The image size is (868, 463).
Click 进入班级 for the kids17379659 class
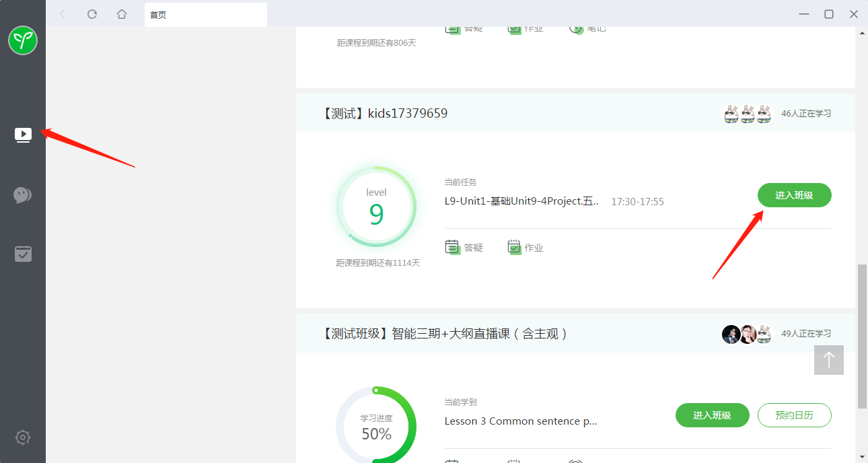coord(794,195)
